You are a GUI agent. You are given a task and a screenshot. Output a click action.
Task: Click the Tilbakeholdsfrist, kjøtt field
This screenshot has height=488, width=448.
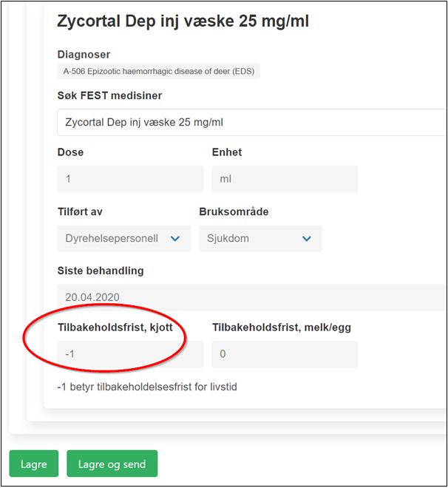tap(130, 354)
